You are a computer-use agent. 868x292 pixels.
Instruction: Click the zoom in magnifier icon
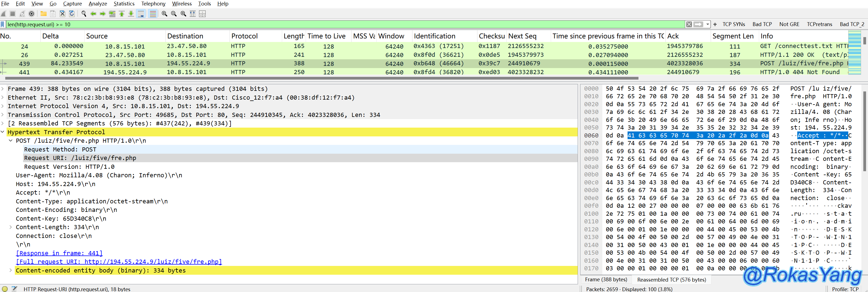click(x=164, y=14)
